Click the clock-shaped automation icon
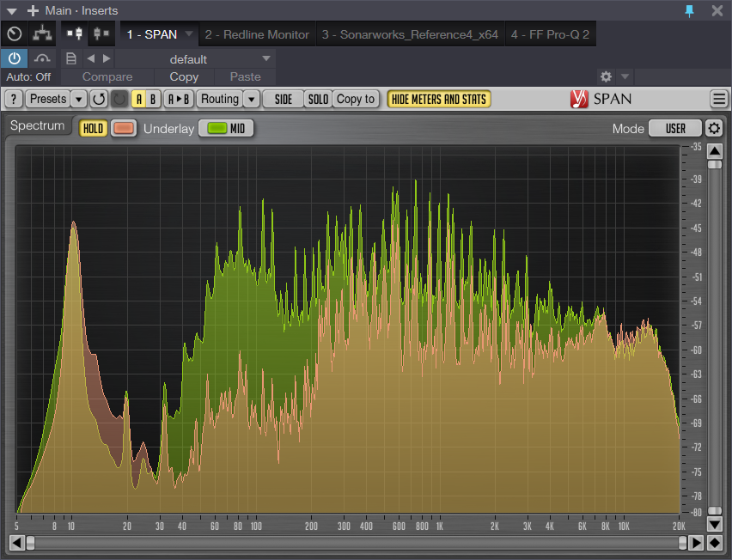Viewport: 732px width, 560px height. [x=15, y=34]
